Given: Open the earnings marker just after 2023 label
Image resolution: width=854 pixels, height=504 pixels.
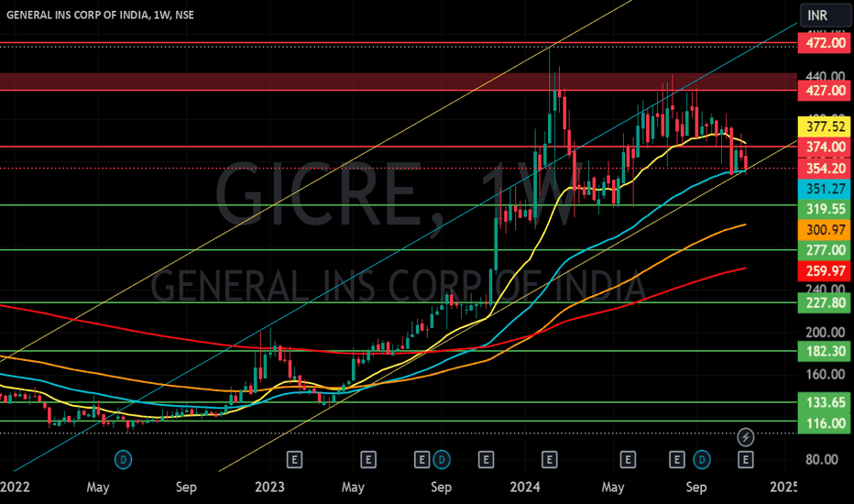Looking at the screenshot, I should coord(294,460).
